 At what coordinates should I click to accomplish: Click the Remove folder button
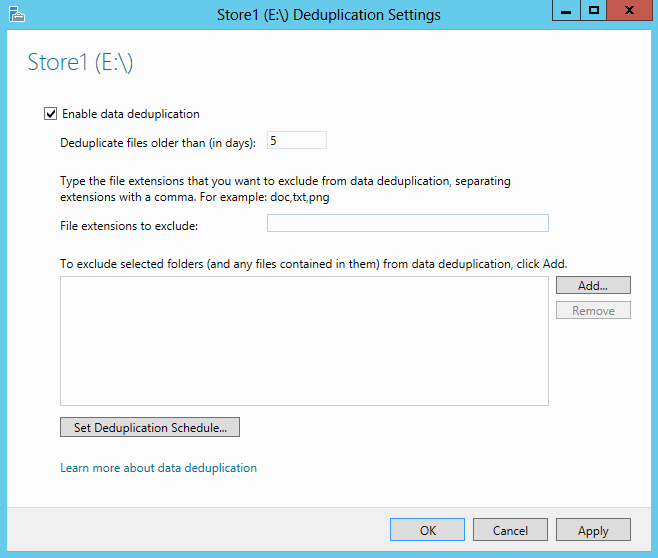[x=593, y=310]
